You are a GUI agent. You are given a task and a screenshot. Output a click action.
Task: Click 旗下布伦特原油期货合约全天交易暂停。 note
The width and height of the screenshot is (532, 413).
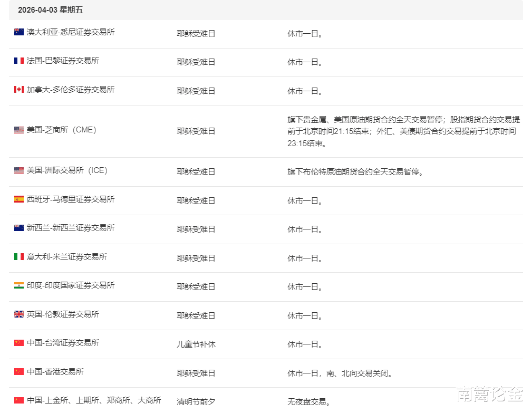click(355, 172)
